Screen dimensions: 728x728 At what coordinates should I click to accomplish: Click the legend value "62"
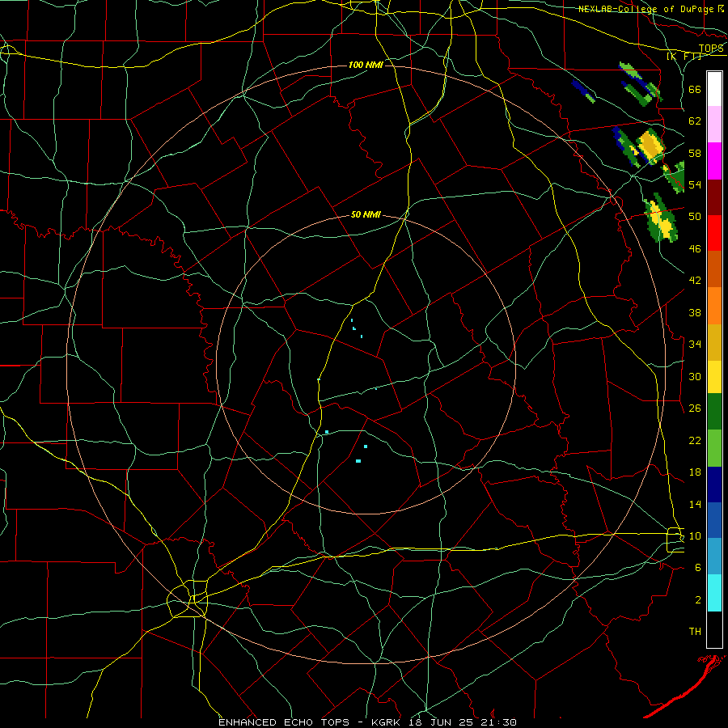point(695,121)
